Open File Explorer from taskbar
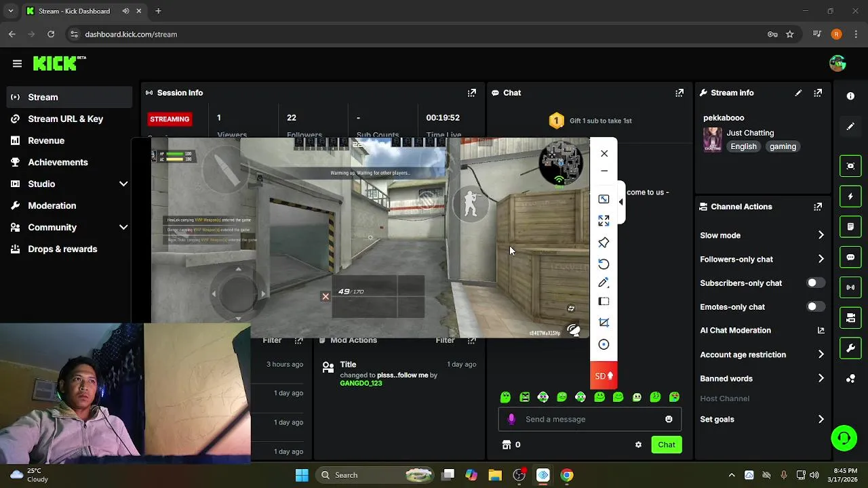Viewport: 868px width, 488px height. [x=495, y=475]
